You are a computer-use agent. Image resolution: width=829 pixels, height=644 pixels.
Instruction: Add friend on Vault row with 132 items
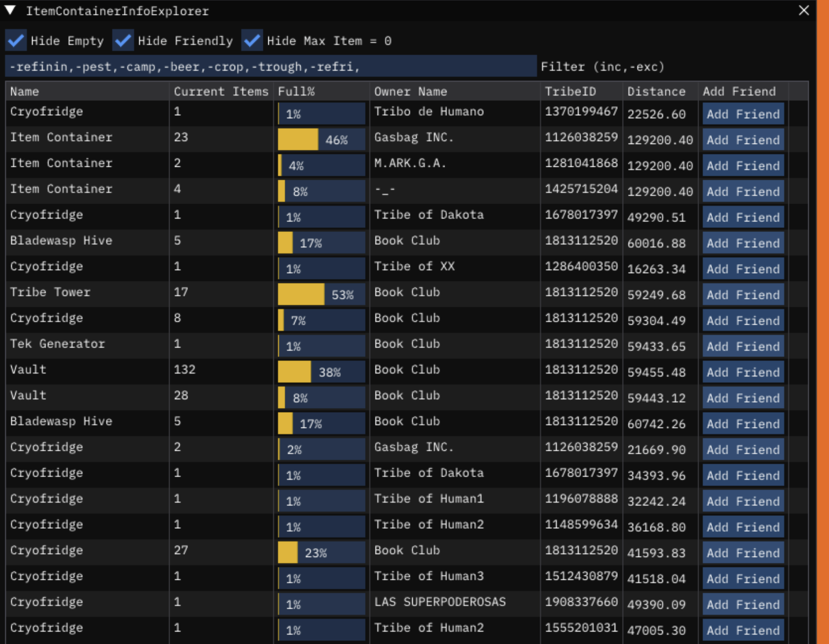click(x=743, y=372)
